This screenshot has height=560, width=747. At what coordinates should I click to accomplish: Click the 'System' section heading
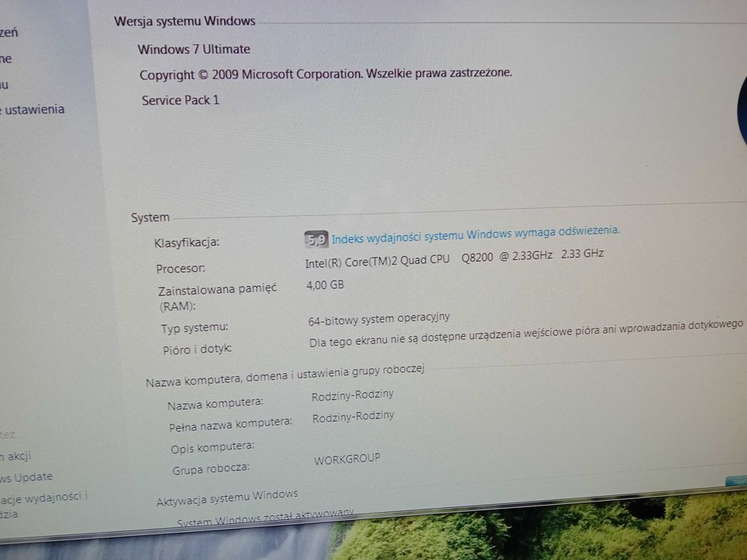[x=151, y=218]
